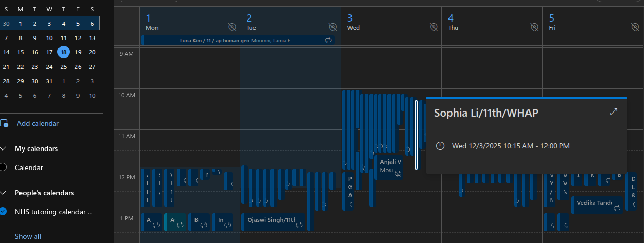Click recurrence icon on Vedika Tandon event
The width and height of the screenshot is (644, 243).
tap(617, 208)
